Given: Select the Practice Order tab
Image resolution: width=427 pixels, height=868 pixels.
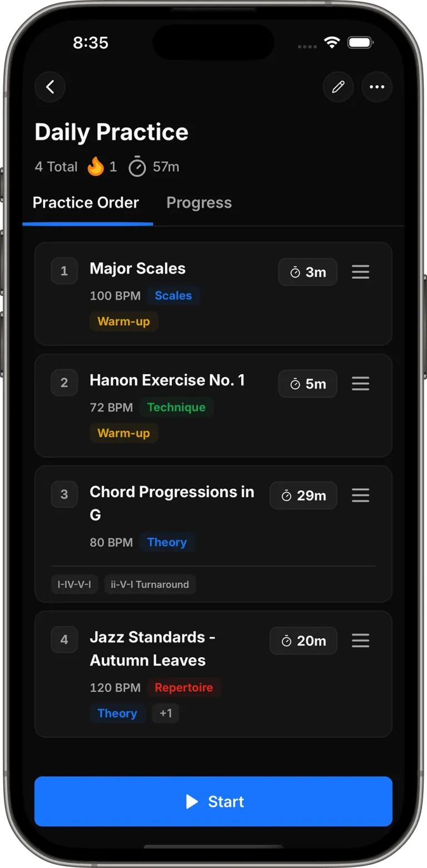Looking at the screenshot, I should pyautogui.click(x=86, y=202).
